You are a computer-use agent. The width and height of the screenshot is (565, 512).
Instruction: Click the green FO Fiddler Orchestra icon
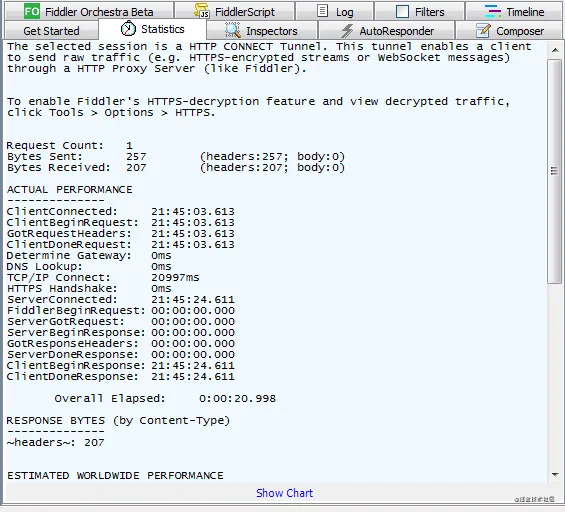pyautogui.click(x=32, y=12)
